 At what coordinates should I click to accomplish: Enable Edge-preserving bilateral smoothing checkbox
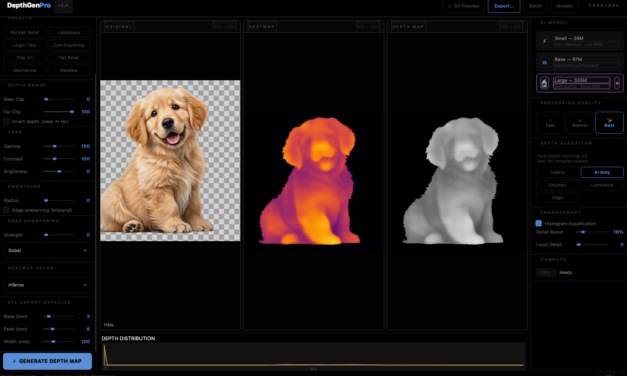pos(6,210)
